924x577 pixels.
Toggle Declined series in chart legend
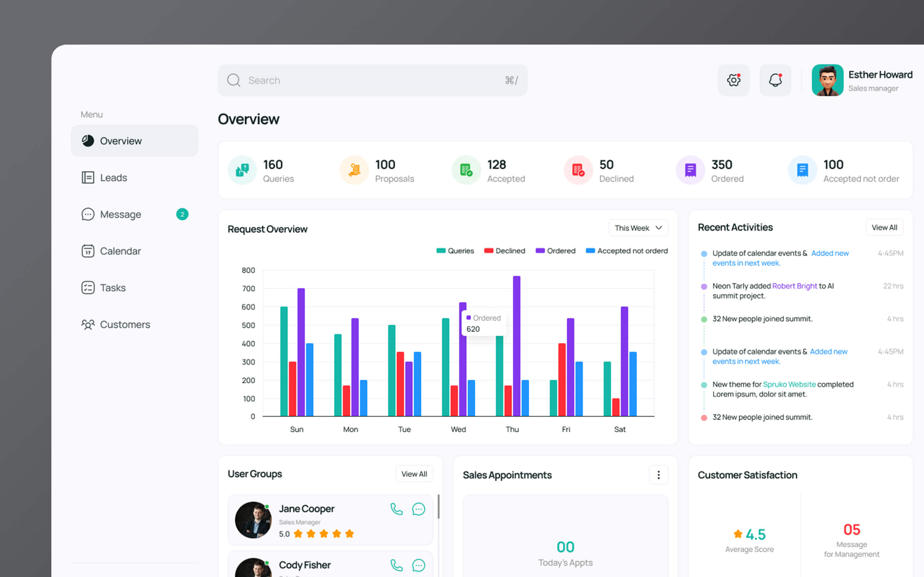504,251
